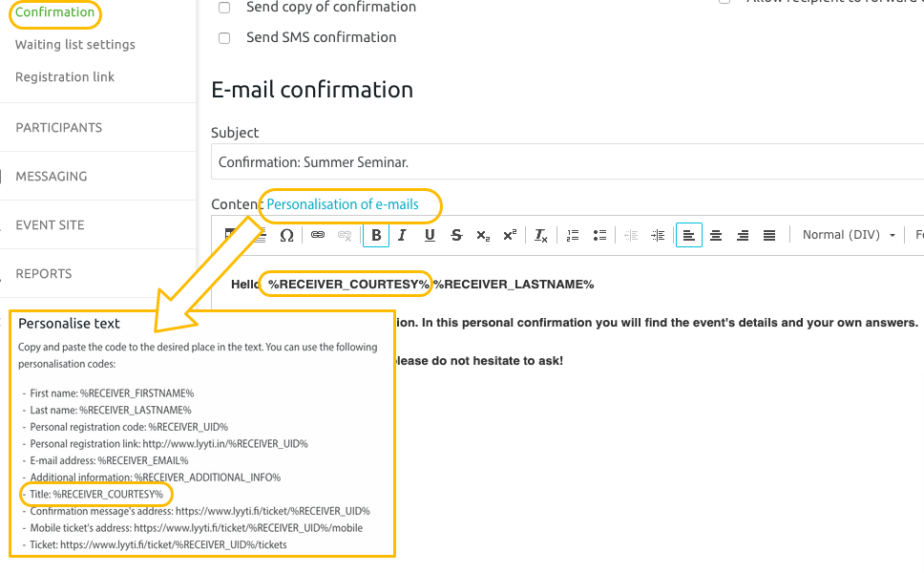This screenshot has height=573, width=924.
Task: Expand the PARTICIPANTS section
Action: pos(59,128)
